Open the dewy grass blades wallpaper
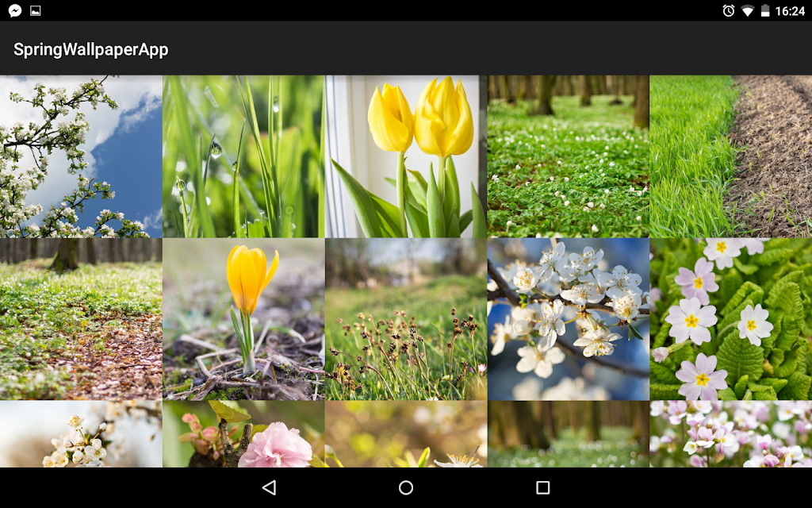Viewport: 812px width, 508px height. tap(243, 156)
